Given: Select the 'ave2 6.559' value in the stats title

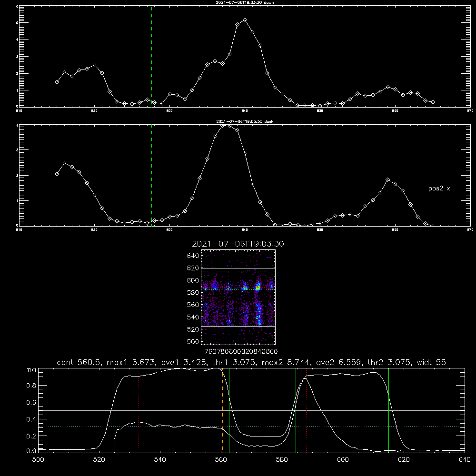Looking at the screenshot, I should [x=339, y=362].
